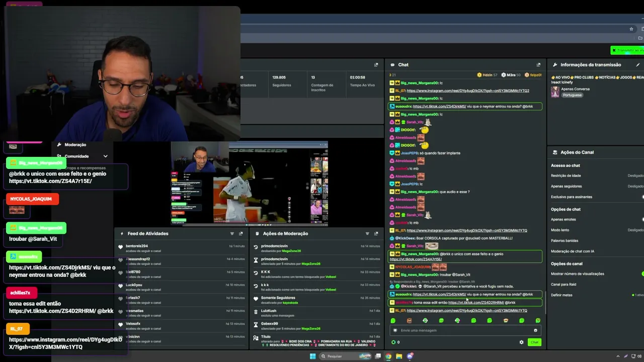This screenshot has width=644, height=362.
Task: Expand the Comunidade sidebar section
Action: pos(83,156)
